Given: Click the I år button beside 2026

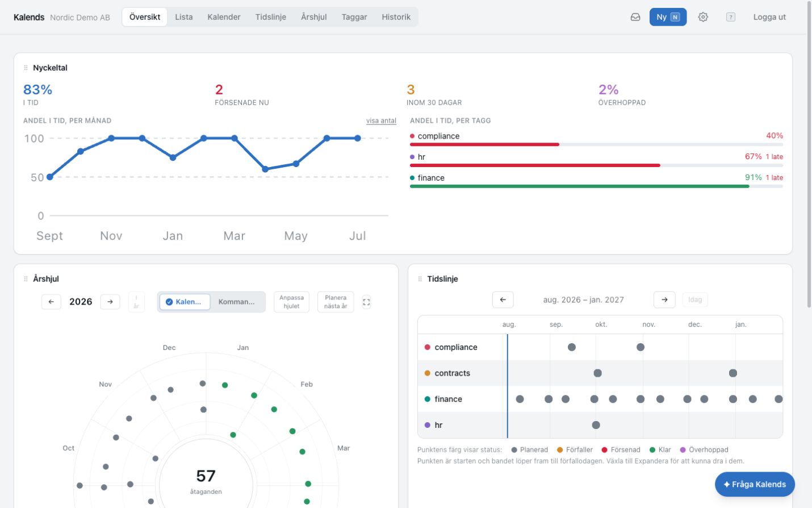Looking at the screenshot, I should (x=136, y=302).
